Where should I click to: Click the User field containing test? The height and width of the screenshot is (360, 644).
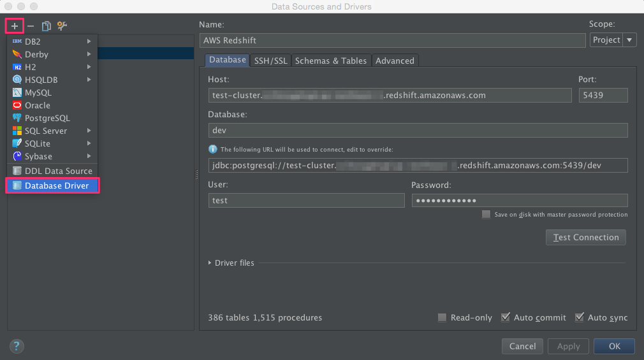pos(307,200)
